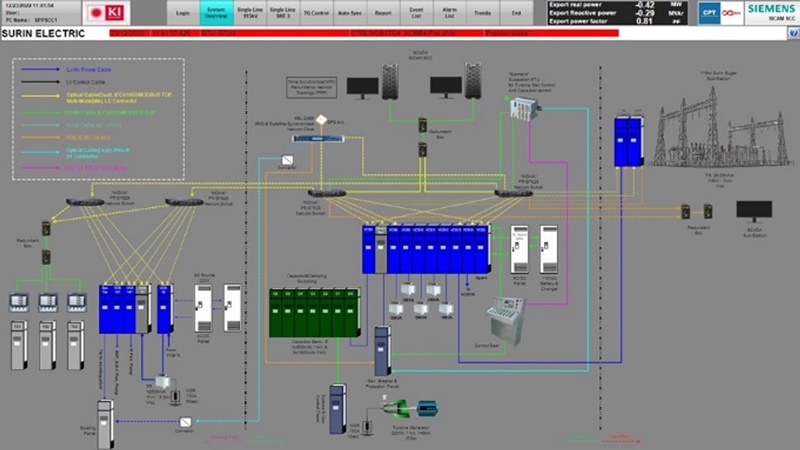Screen dimensions: 800x450
Task: Switch to System Overview page
Action: tap(215, 14)
